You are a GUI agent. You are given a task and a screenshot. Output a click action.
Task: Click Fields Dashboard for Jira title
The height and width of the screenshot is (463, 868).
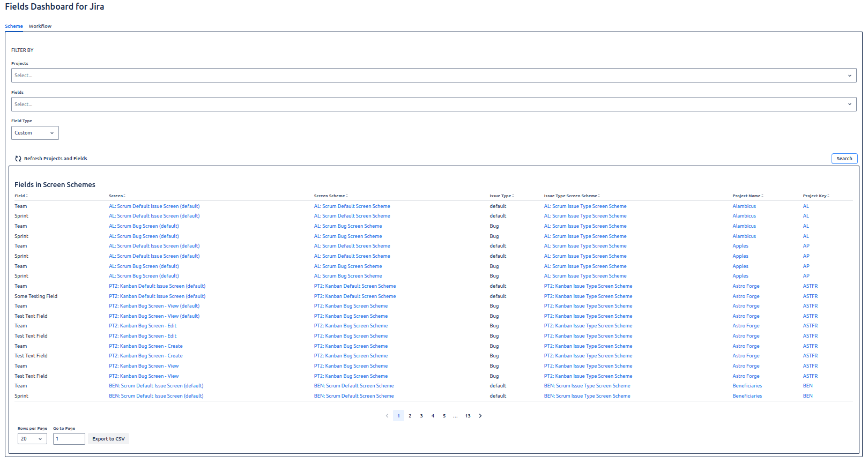(x=55, y=6)
